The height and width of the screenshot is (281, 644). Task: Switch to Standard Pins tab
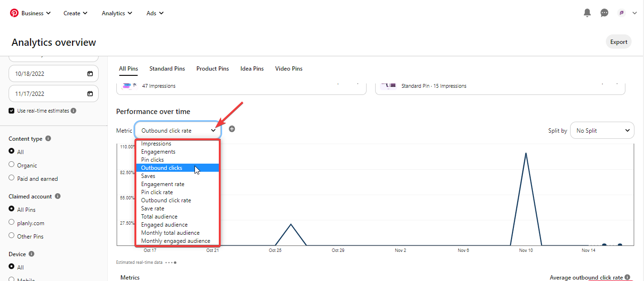(x=167, y=69)
